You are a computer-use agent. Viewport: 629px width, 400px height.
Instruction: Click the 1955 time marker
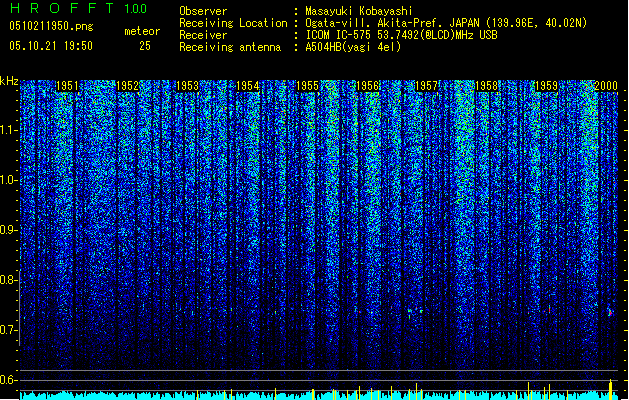tap(307, 86)
